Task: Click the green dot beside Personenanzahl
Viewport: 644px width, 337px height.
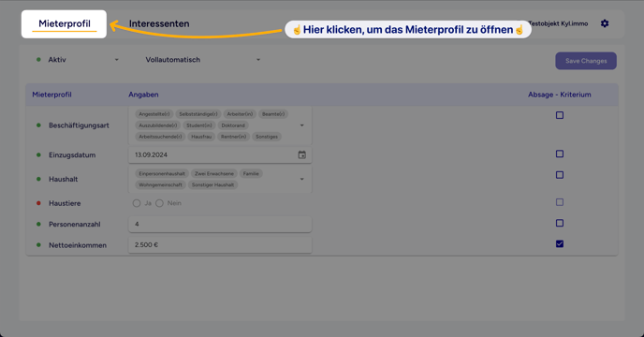Action: point(38,224)
